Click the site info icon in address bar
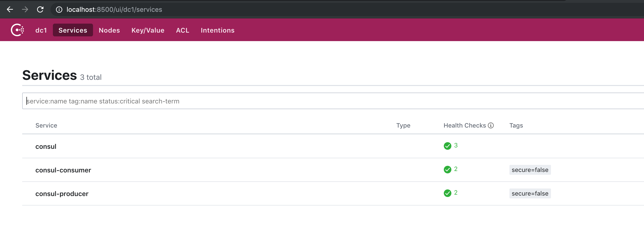Screen dimensions: 644x248 59,9
